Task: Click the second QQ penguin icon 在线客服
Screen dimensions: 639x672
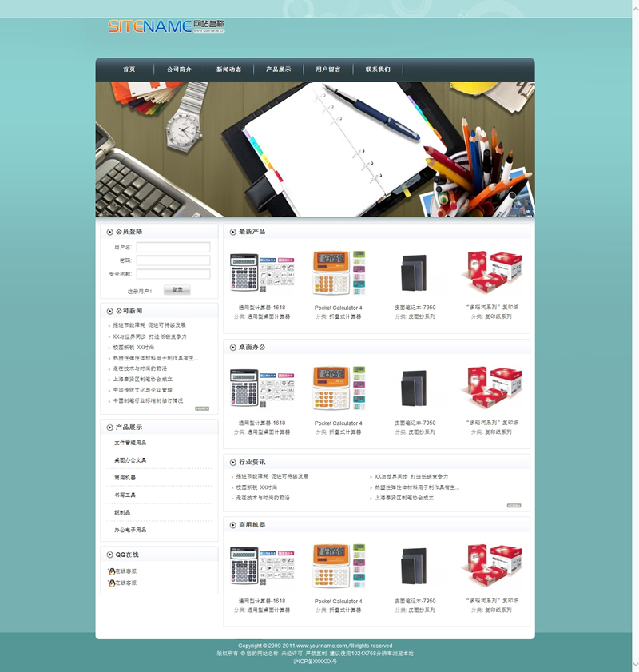Action: tap(112, 583)
